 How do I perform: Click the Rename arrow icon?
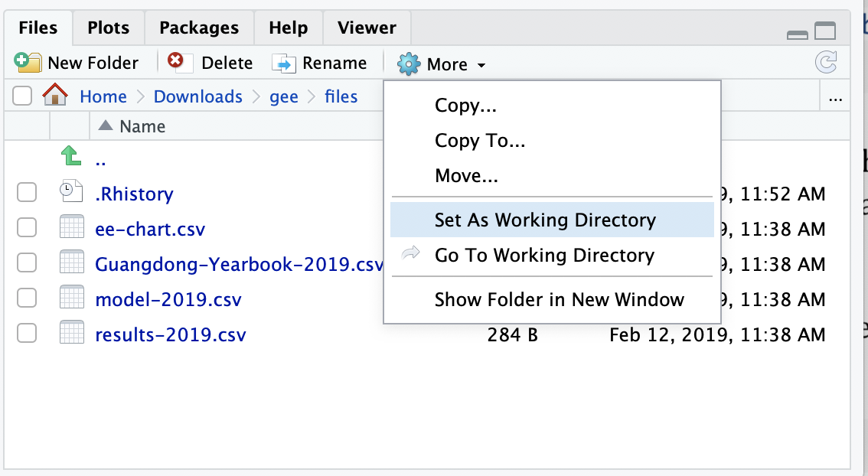[284, 63]
